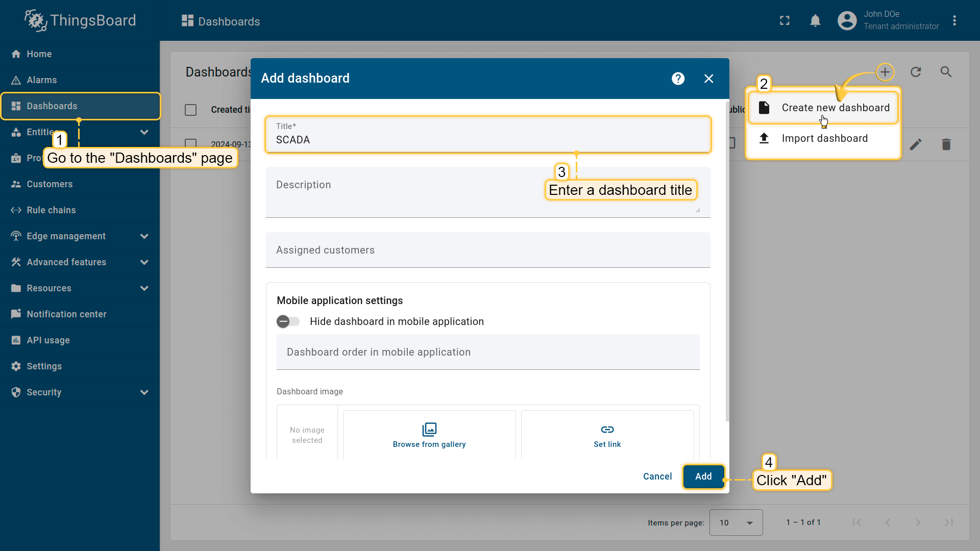Open the dashboards search icon
This screenshot has height=551, width=980.
[x=946, y=72]
